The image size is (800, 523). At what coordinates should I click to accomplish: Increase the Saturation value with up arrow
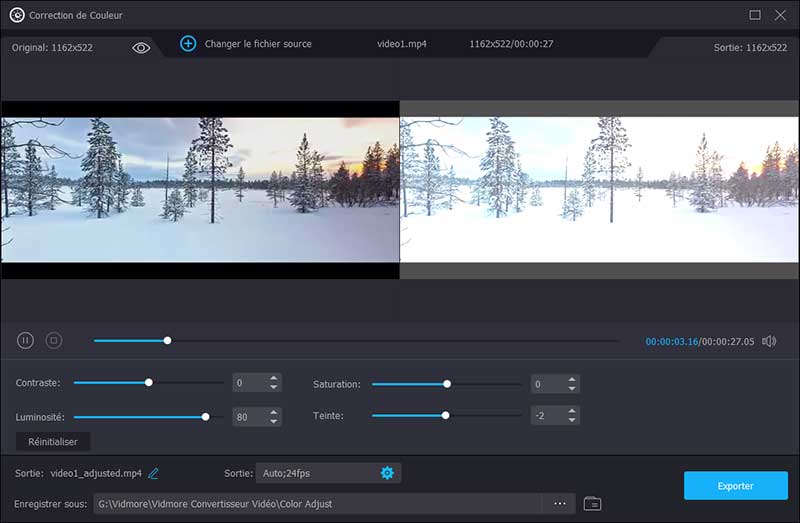[x=571, y=379]
